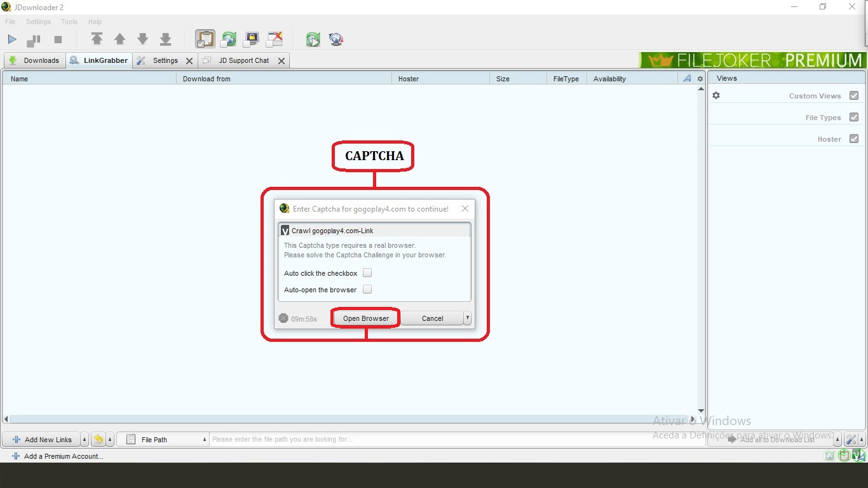Screen dimensions: 868x488
Task: Select the LinkGrabber tab
Action: click(99, 60)
